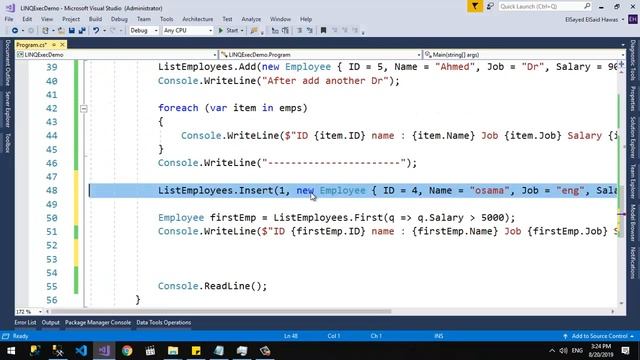The width and height of the screenshot is (640, 360).
Task: Start debugging with the Start button
Action: click(228, 31)
